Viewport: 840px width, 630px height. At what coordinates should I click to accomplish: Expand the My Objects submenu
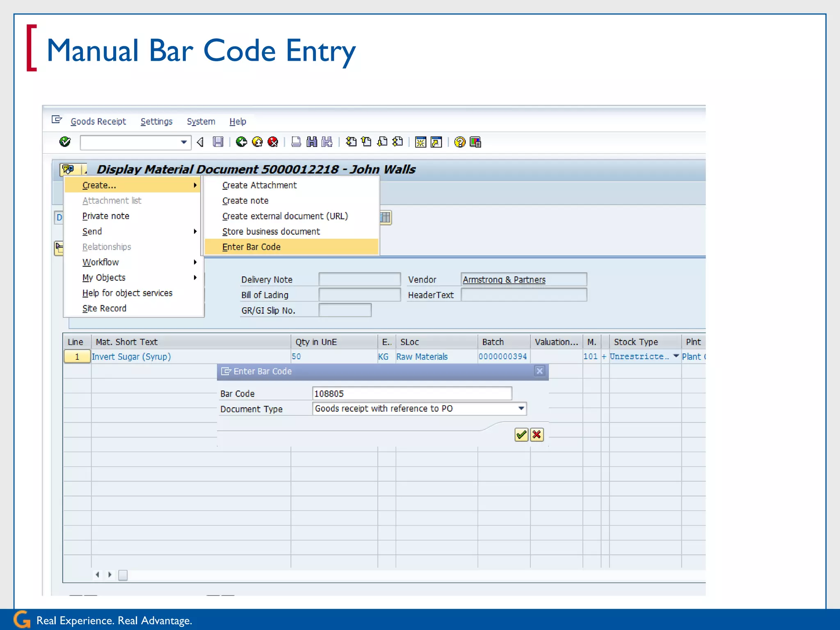133,278
